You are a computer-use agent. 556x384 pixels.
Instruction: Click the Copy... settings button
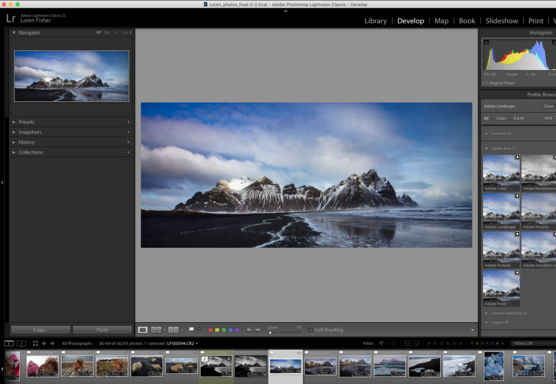(40, 330)
